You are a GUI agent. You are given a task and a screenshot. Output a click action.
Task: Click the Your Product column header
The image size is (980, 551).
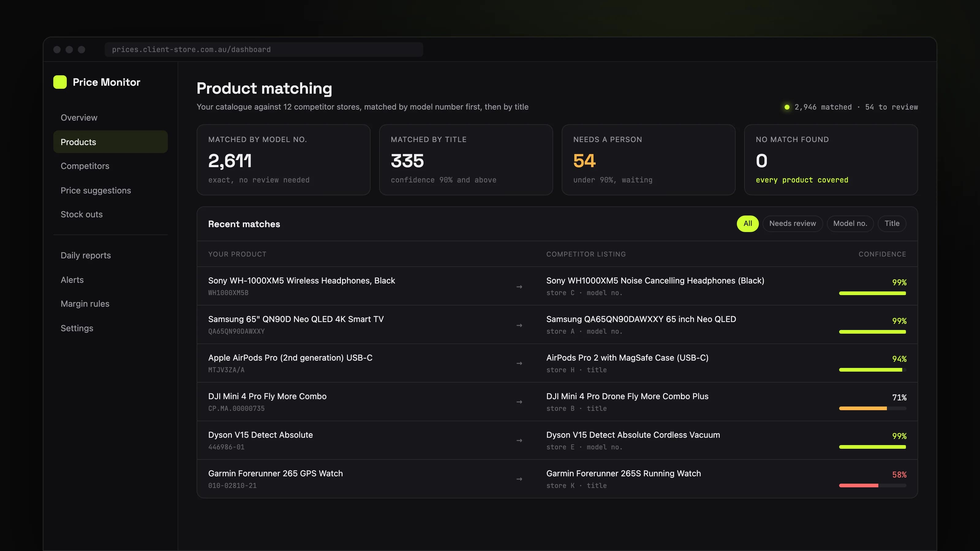pos(237,254)
